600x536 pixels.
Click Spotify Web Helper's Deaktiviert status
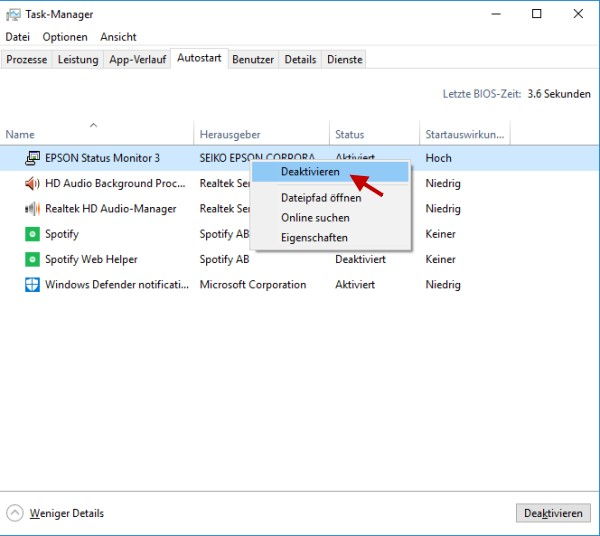360,259
